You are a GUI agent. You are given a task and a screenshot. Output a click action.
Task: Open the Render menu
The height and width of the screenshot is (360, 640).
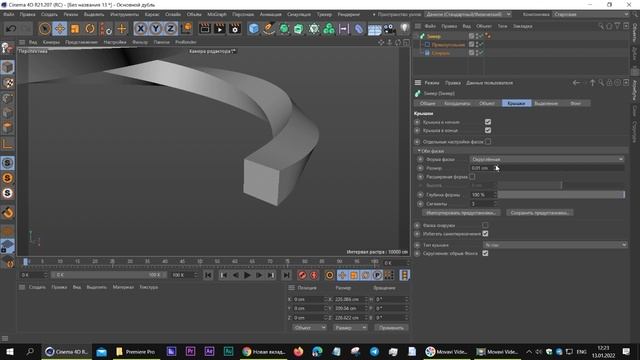tap(348, 14)
